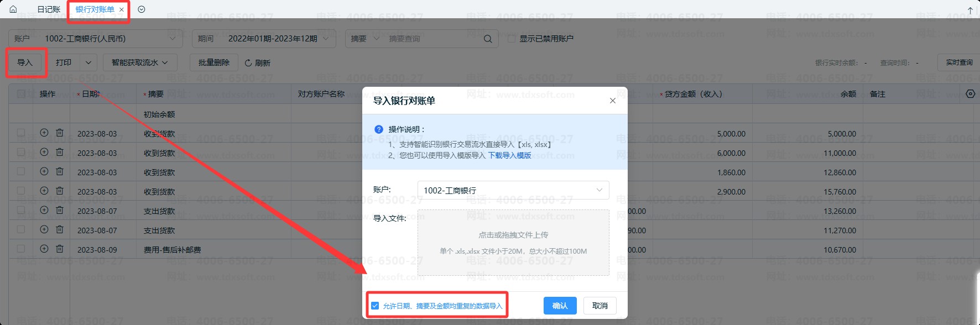Image resolution: width=980 pixels, height=325 pixels.
Task: Open the 账户 1002-工商银行 dropdown in the dialog
Action: click(513, 190)
